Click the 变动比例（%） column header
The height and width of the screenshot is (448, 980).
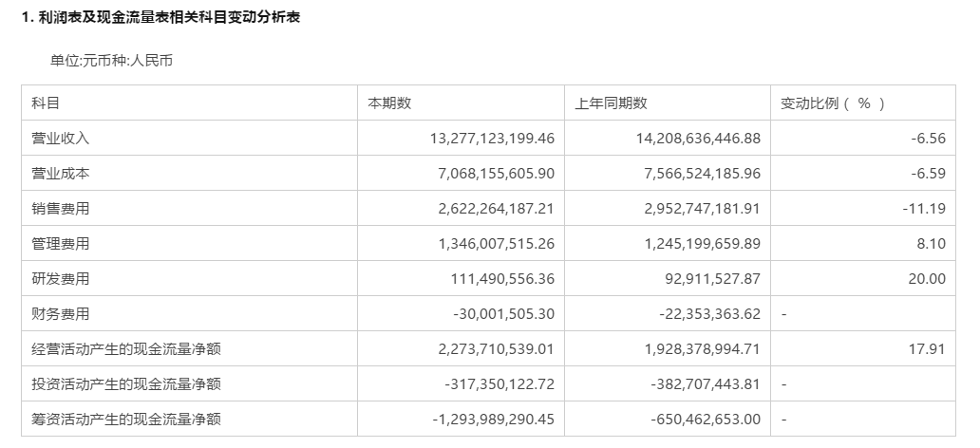point(832,103)
